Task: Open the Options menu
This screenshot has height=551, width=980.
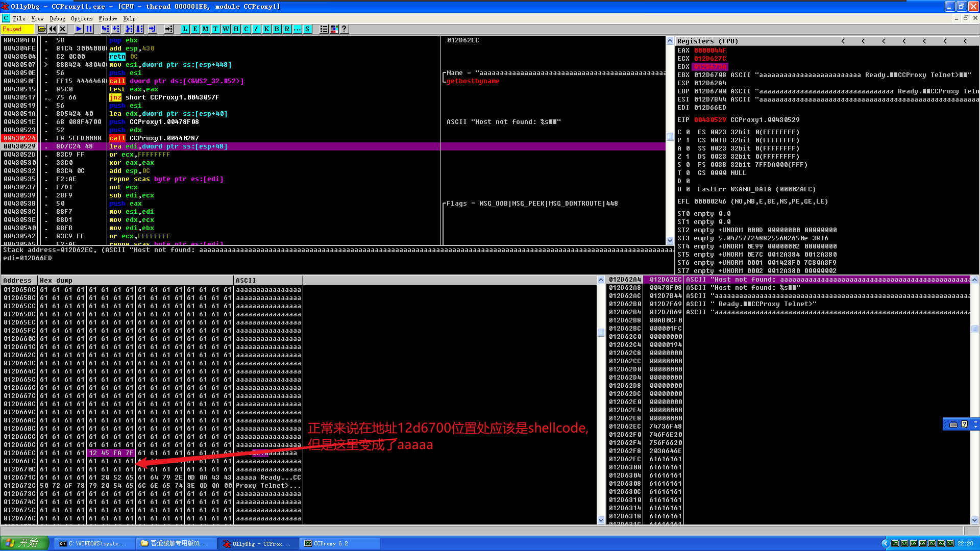Action: point(82,18)
